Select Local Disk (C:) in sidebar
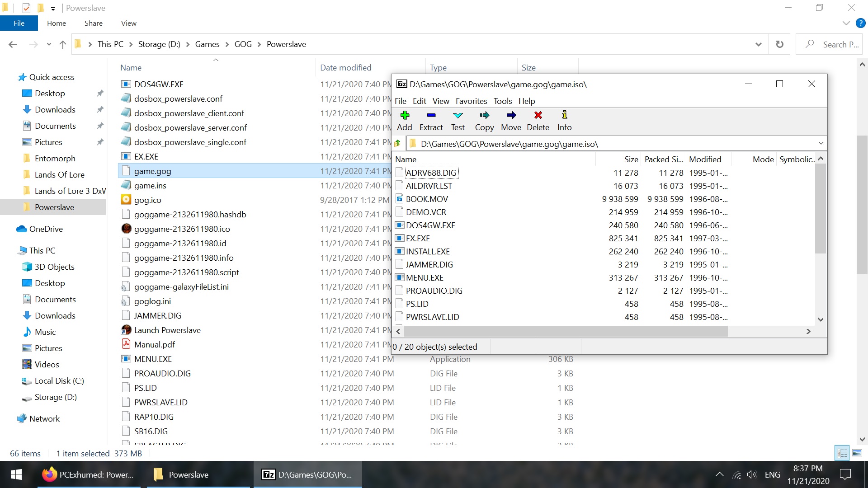This screenshot has width=868, height=488. point(59,381)
